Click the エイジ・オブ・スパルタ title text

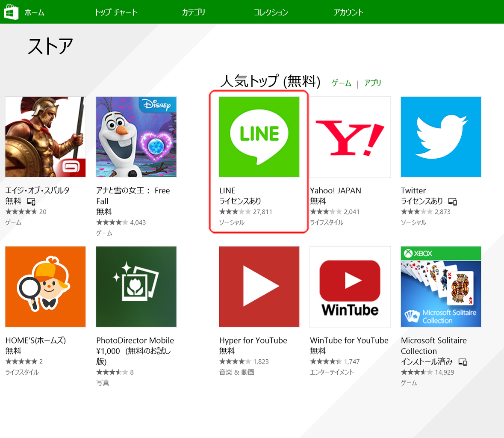[38, 190]
